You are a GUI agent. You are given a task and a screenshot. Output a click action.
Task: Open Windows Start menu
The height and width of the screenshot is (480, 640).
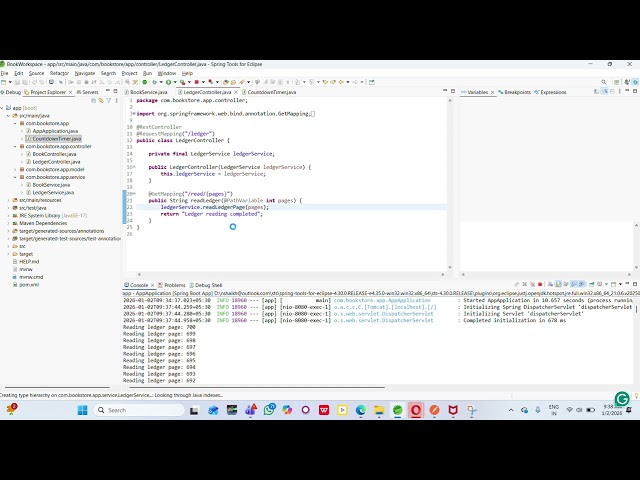click(82, 410)
